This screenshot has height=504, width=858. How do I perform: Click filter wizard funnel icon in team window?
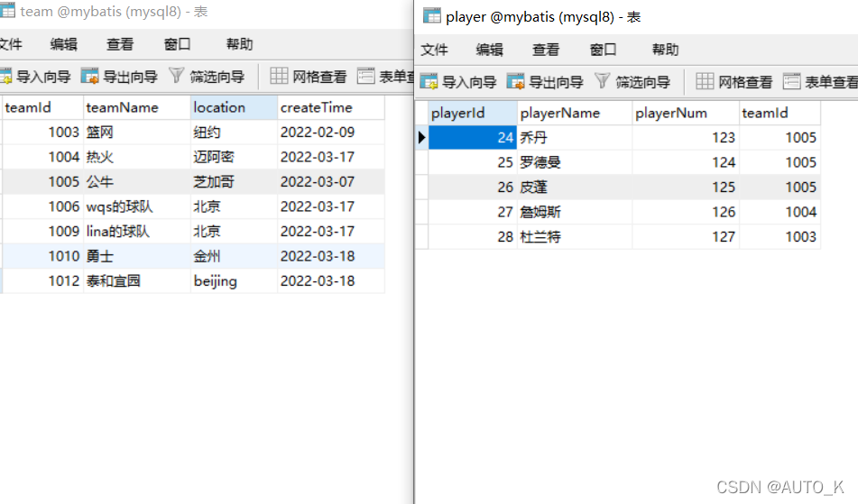(x=176, y=76)
